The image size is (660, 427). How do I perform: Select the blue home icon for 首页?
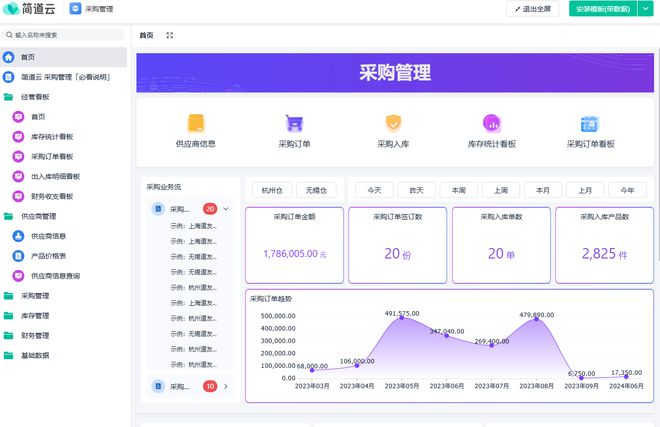[8, 57]
